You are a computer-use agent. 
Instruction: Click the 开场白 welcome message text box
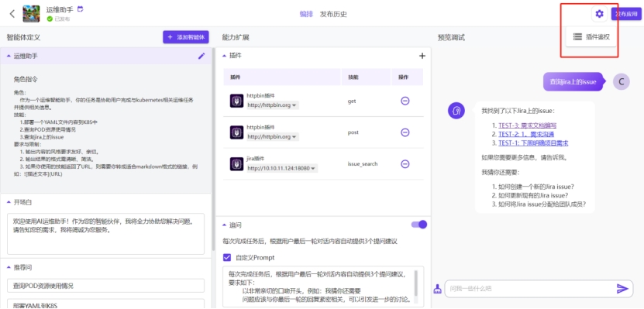point(105,234)
